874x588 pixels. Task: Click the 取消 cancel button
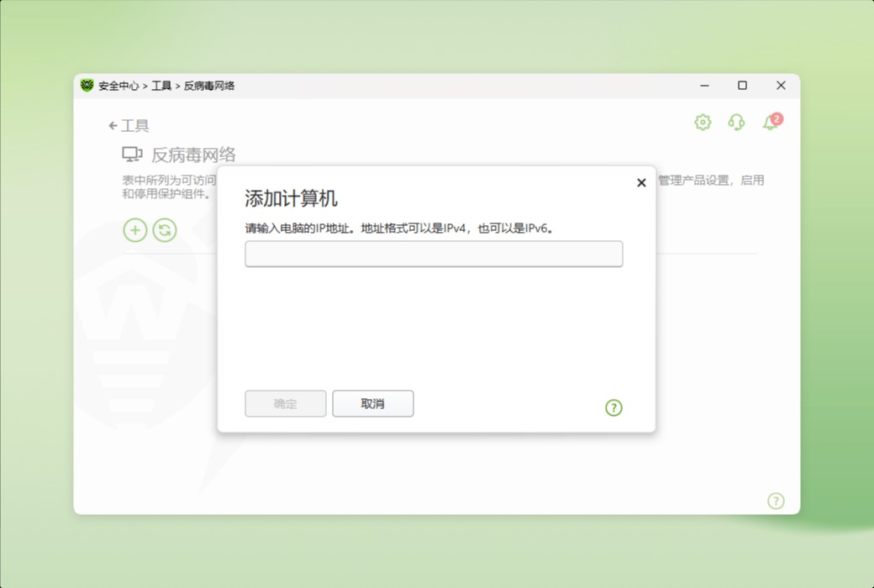[x=372, y=403]
